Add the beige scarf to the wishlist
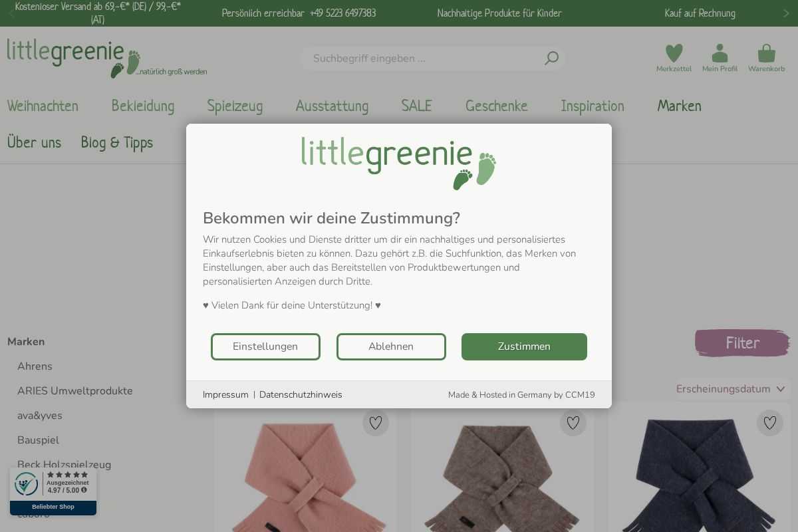Image resolution: width=798 pixels, height=532 pixels. coord(573,423)
